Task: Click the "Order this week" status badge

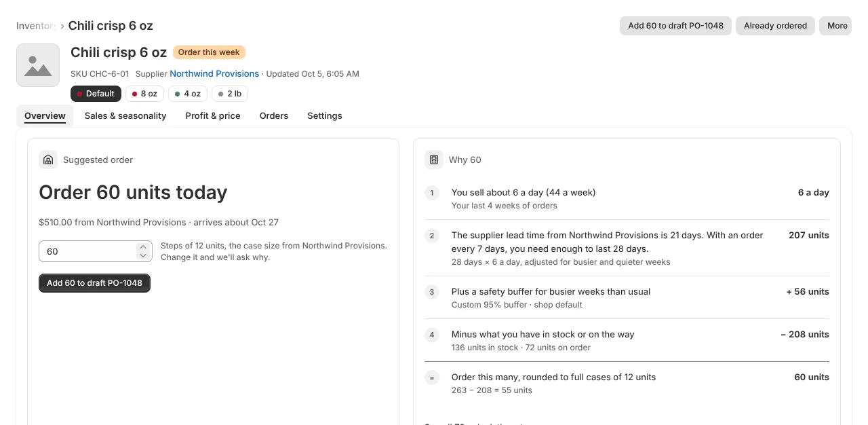Action: (x=209, y=52)
